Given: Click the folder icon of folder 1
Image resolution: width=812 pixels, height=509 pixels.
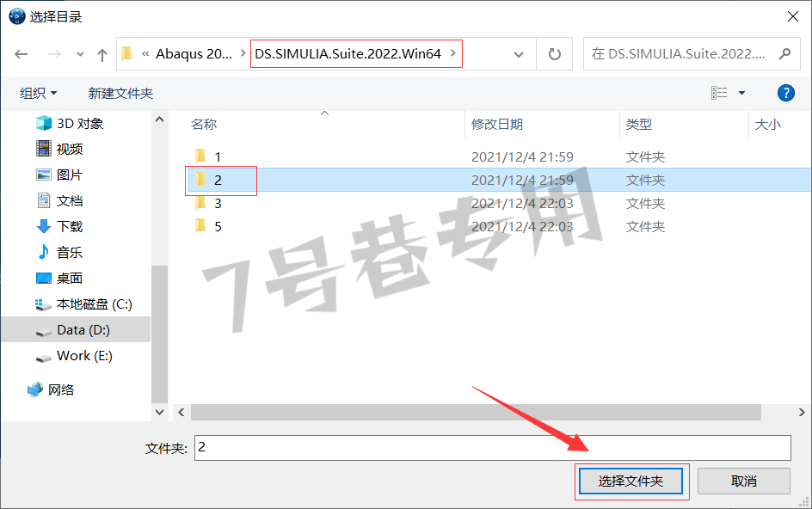Looking at the screenshot, I should [x=200, y=156].
